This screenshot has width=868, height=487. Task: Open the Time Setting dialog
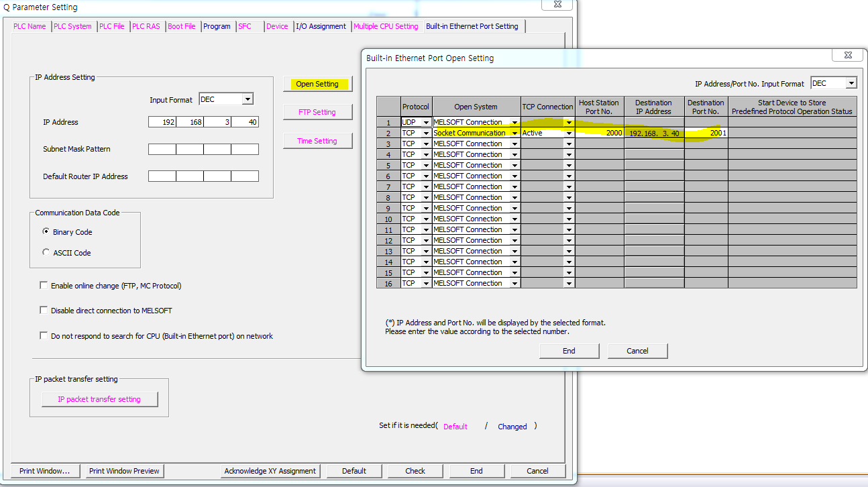(317, 141)
